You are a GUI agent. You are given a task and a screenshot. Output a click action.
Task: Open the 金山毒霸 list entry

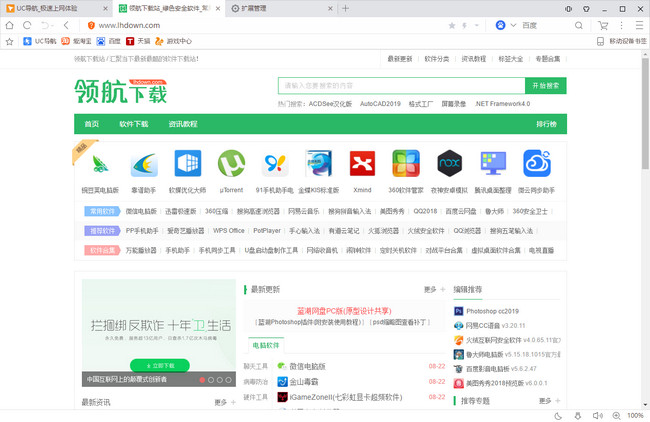tap(303, 382)
